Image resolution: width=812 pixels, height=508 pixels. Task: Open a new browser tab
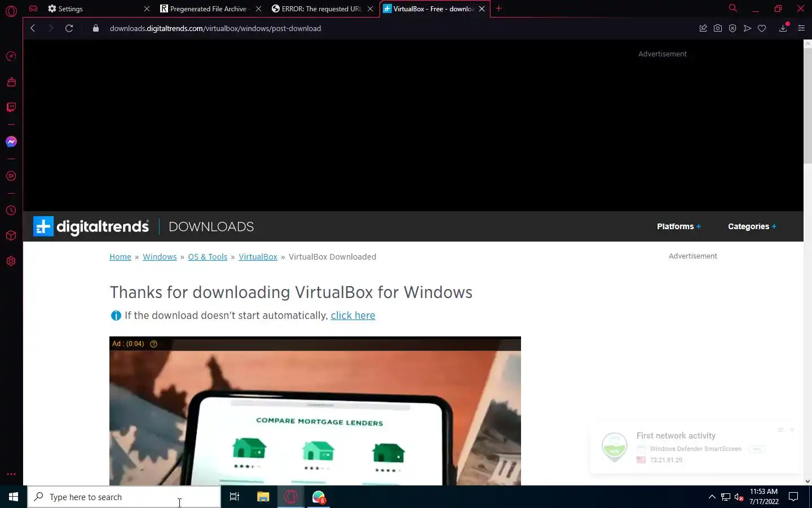coord(498,8)
